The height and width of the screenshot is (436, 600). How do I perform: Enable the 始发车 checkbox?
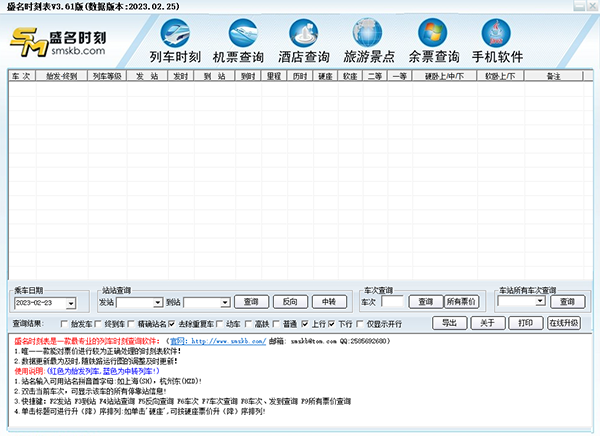pyautogui.click(x=65, y=324)
